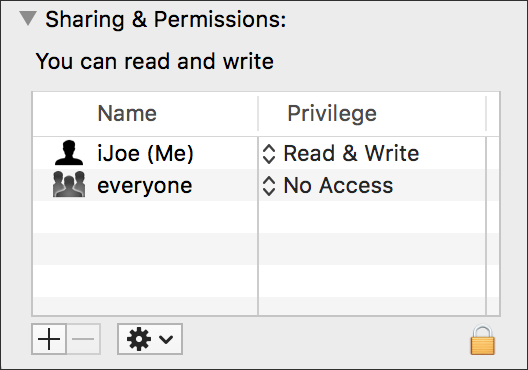
Task: Click the chevron next to gear icon
Action: (166, 339)
